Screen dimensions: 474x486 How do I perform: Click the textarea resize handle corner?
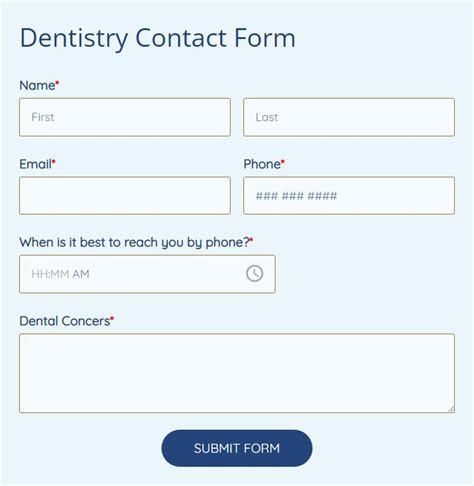point(451,409)
